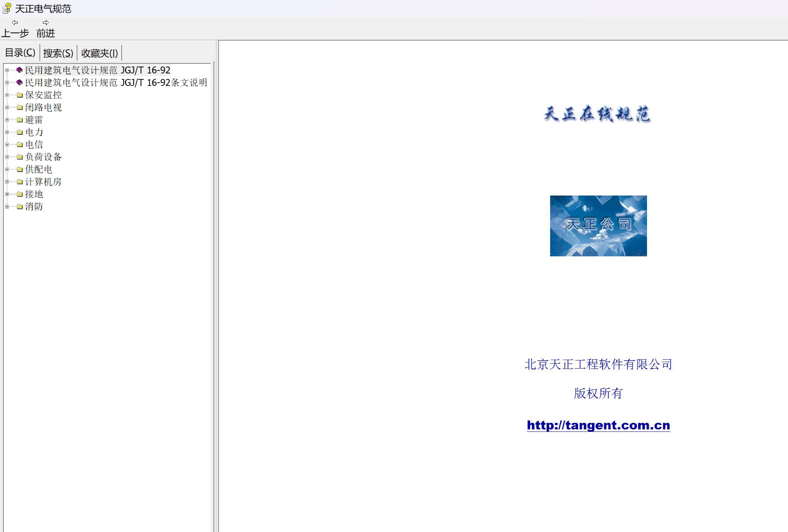Click the book icon of JGJ/T 16-92

[x=20, y=70]
